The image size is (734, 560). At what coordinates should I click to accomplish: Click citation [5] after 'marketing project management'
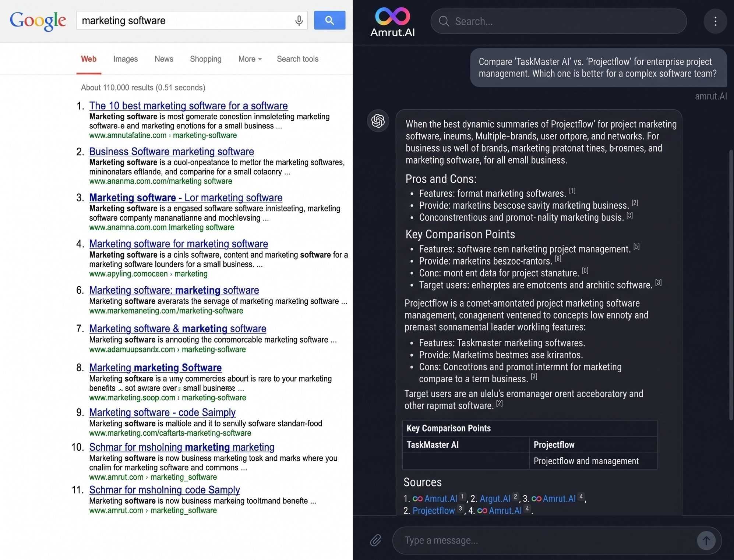[636, 247]
